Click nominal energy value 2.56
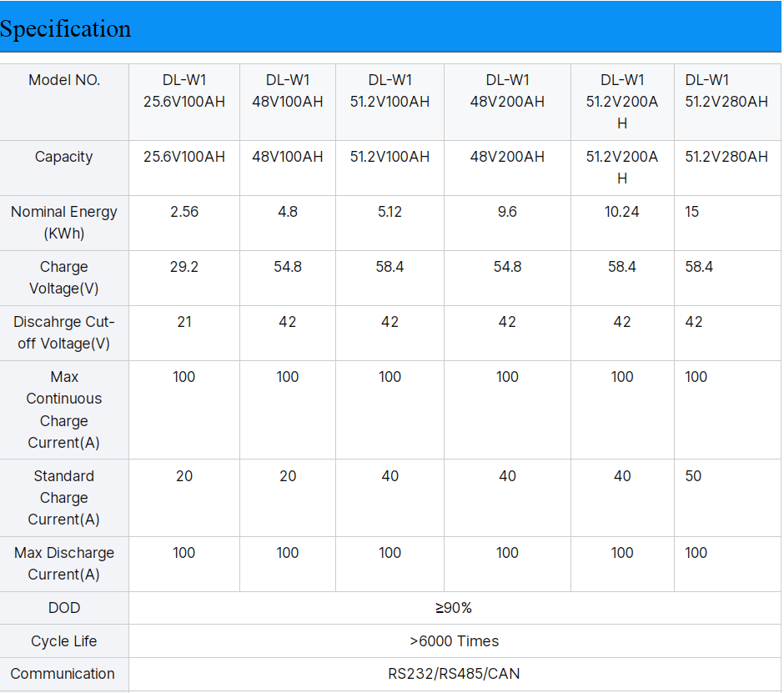 (x=184, y=212)
